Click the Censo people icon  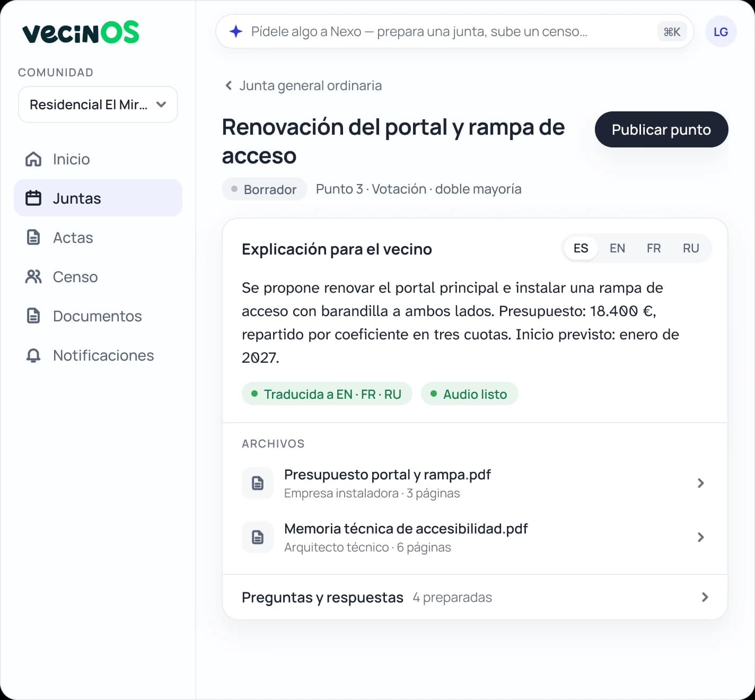click(33, 277)
